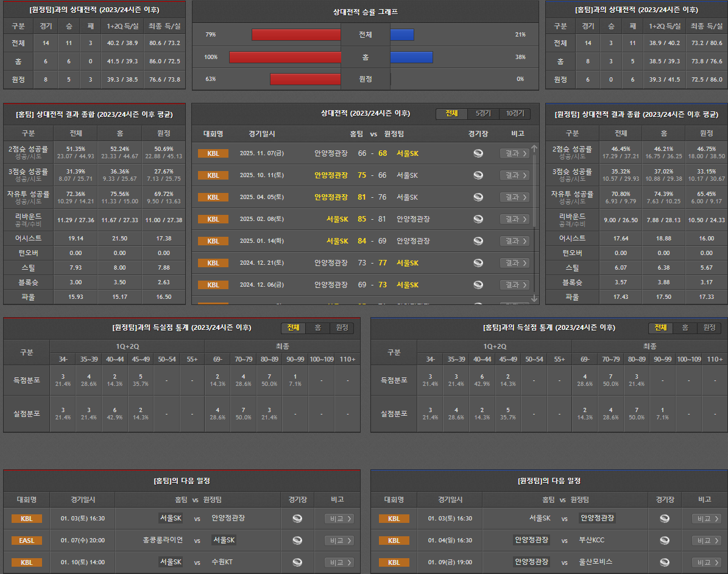This screenshot has height=574, width=728.
Task: Click 결과 button for 2024. 12. 06 game
Action: click(x=514, y=285)
